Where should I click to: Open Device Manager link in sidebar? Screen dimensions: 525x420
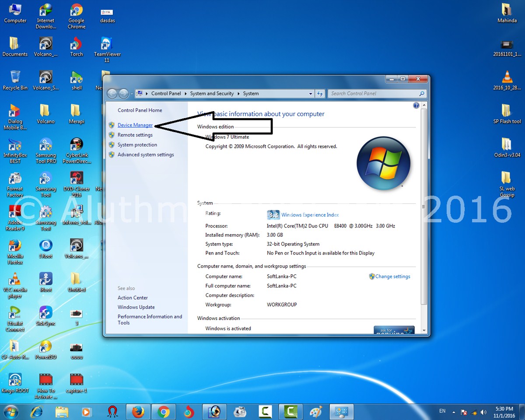click(135, 125)
